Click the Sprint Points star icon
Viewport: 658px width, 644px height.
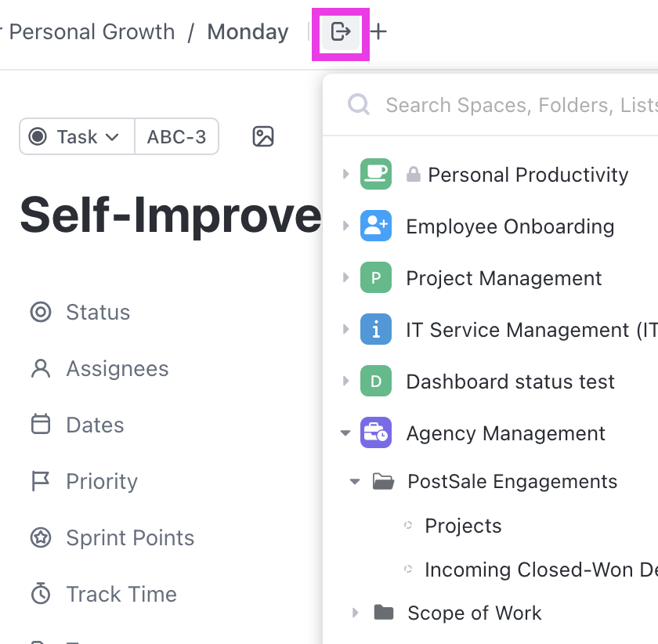pyautogui.click(x=41, y=537)
